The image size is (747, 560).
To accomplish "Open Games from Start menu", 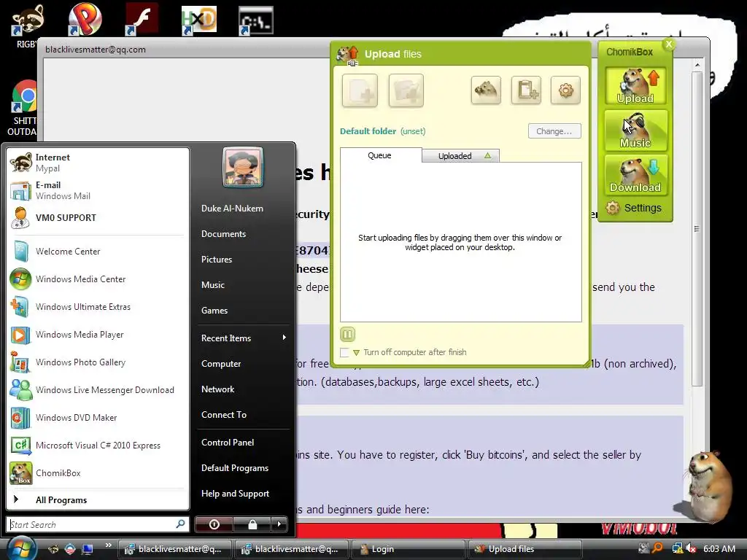I will click(214, 311).
